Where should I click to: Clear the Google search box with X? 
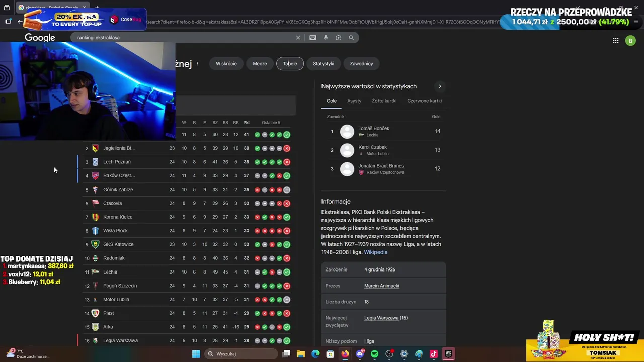[298, 38]
